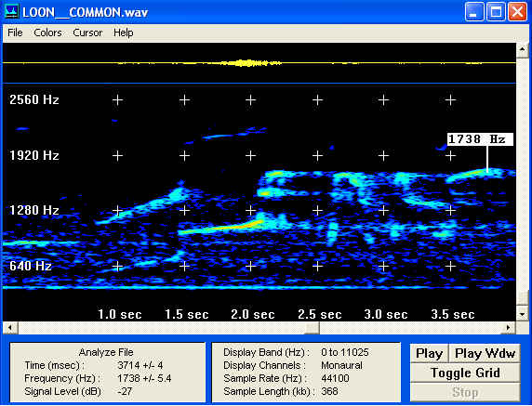532x406 pixels.
Task: Open the Help menu
Action: tap(123, 33)
